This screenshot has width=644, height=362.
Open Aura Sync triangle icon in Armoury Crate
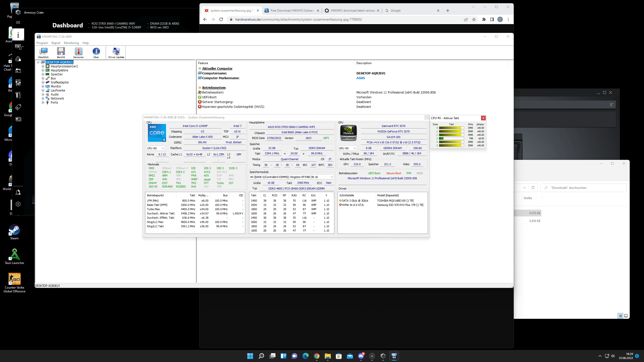18,59
